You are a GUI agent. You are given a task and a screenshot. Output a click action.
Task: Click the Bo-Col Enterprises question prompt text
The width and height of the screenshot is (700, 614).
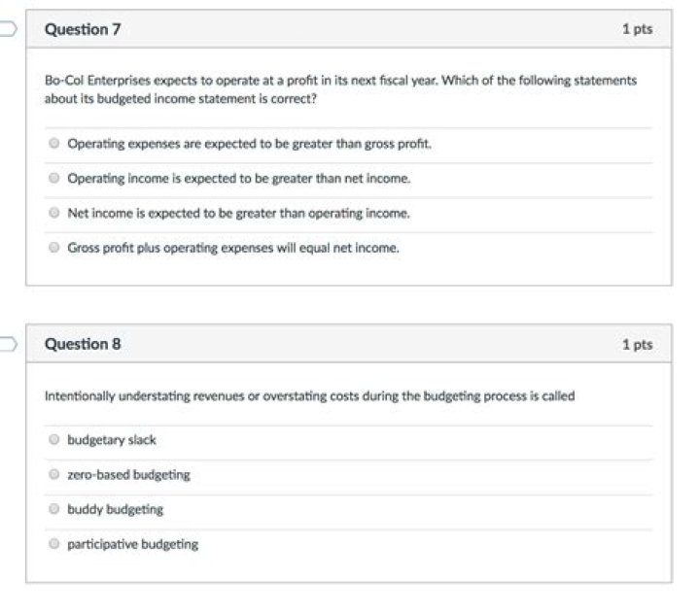coord(340,89)
